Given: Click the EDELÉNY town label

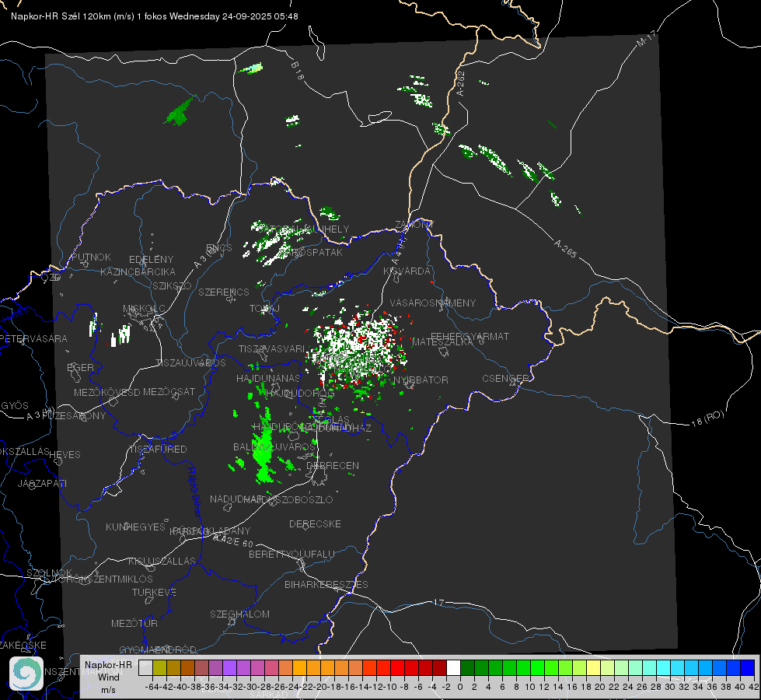Looking at the screenshot, I should click(151, 260).
